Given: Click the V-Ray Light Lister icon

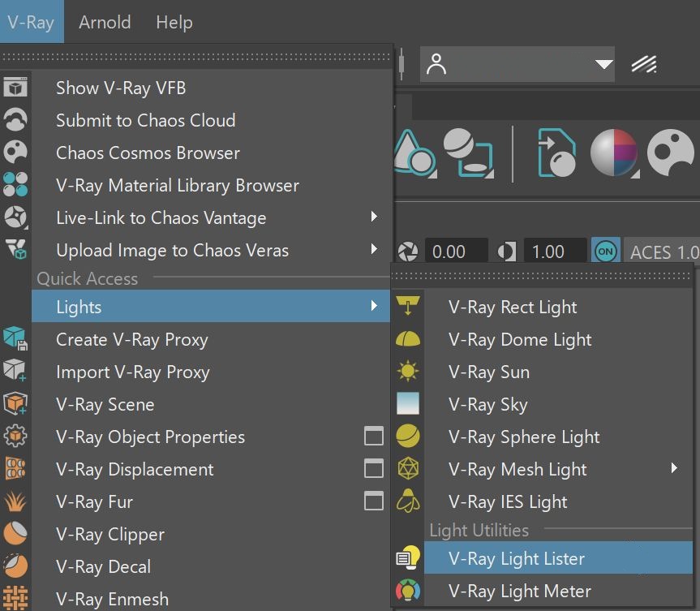Looking at the screenshot, I should tap(409, 557).
